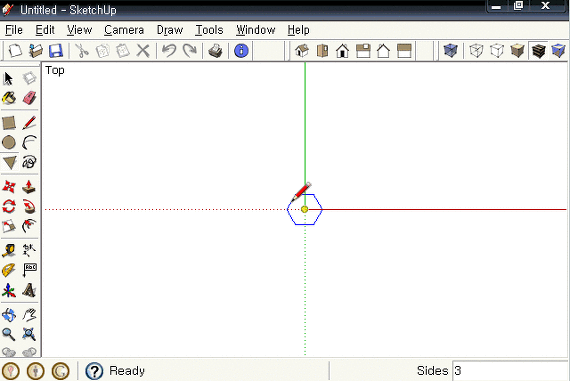
Task: Switch to Top view icon
Action: pyautogui.click(x=322, y=51)
